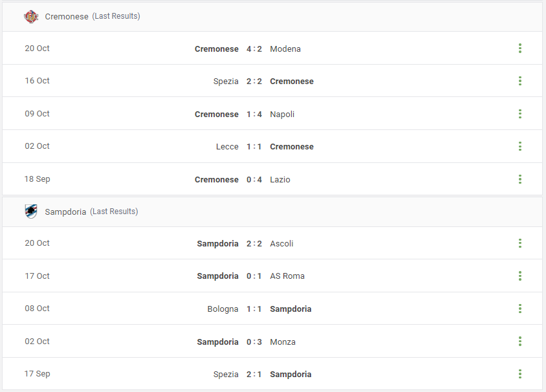Viewport: 546px width, 392px height.
Task: Click the Cremonese (Last Results) header title
Action: [x=93, y=16]
